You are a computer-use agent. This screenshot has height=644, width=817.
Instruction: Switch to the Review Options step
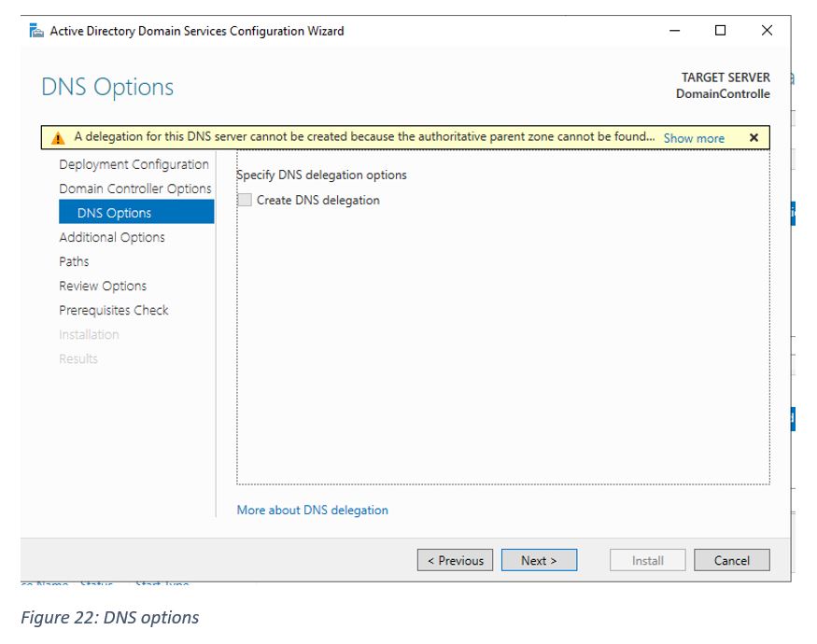point(103,286)
